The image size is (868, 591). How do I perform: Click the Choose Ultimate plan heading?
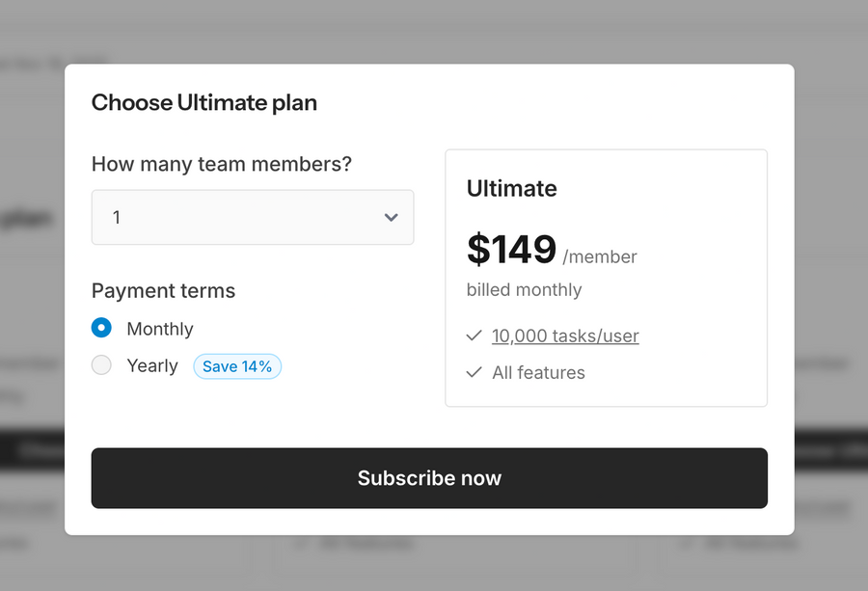point(204,102)
